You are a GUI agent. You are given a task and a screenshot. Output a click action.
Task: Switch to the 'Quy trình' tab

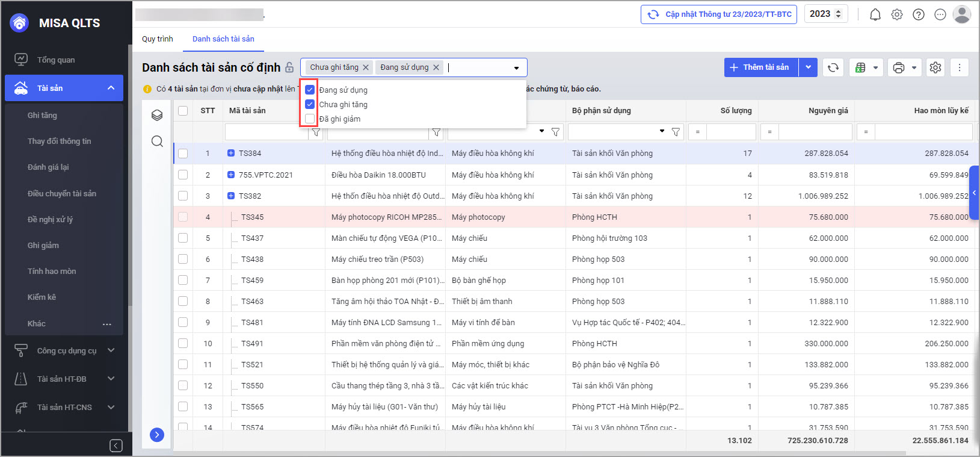[x=158, y=39]
